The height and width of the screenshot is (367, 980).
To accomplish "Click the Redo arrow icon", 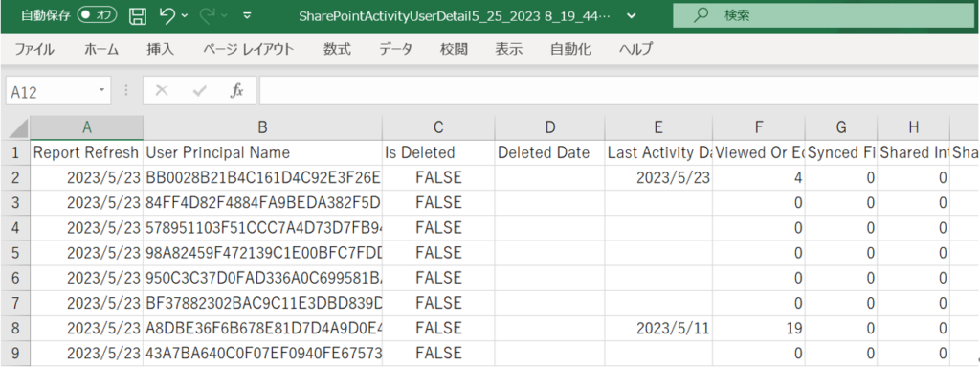I will tap(208, 16).
